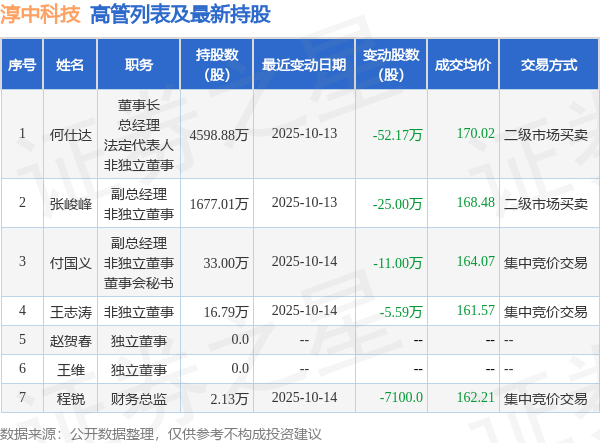Click the title 淳中科技
Screen dimensions: 600x443
click(x=40, y=15)
